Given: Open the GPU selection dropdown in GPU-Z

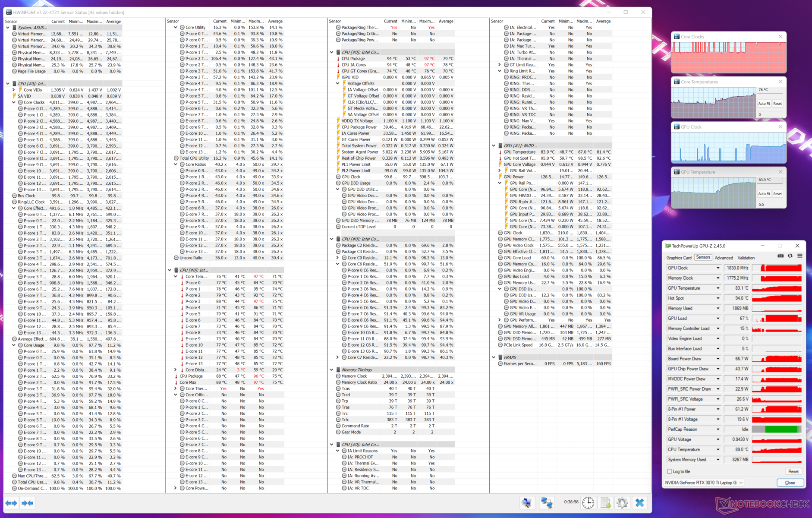Looking at the screenshot, I should pos(704,483).
